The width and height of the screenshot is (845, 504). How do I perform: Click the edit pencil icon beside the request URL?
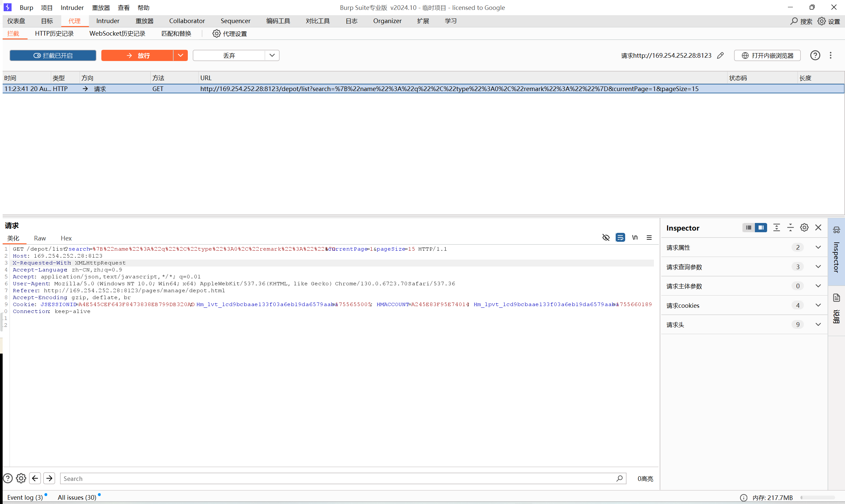click(720, 55)
